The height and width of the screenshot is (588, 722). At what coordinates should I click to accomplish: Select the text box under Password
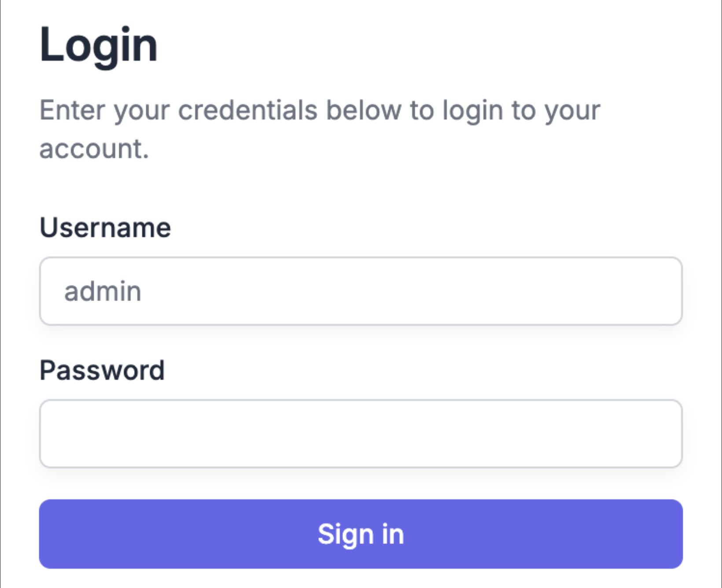361,434
